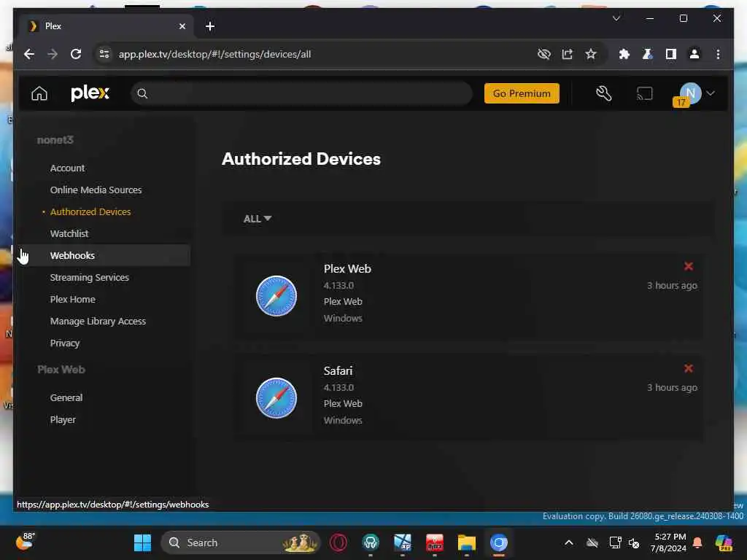
Task: Open the cast to device icon
Action: (645, 93)
